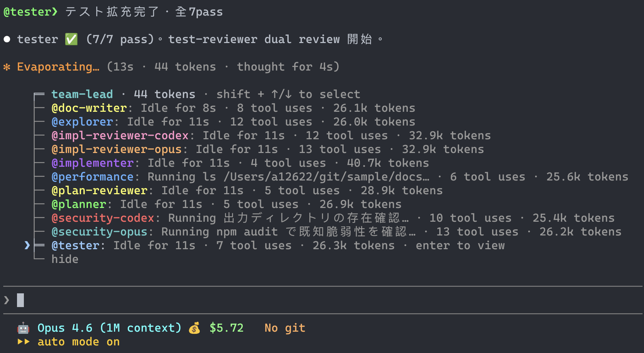Click the double-arrow auto mode icon
Image resolution: width=644 pixels, height=353 pixels.
[x=24, y=342]
